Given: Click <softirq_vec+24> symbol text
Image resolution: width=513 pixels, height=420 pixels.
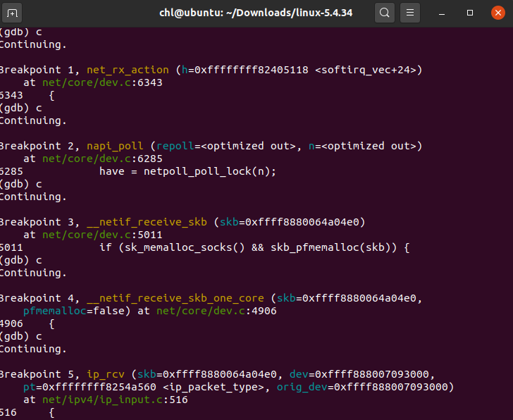Looking at the screenshot, I should pyautogui.click(x=365, y=70).
